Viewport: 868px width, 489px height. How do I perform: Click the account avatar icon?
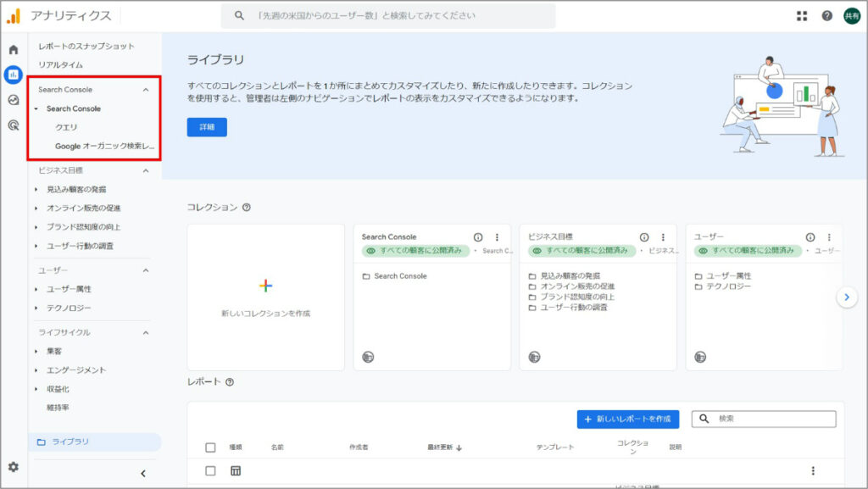pos(852,16)
